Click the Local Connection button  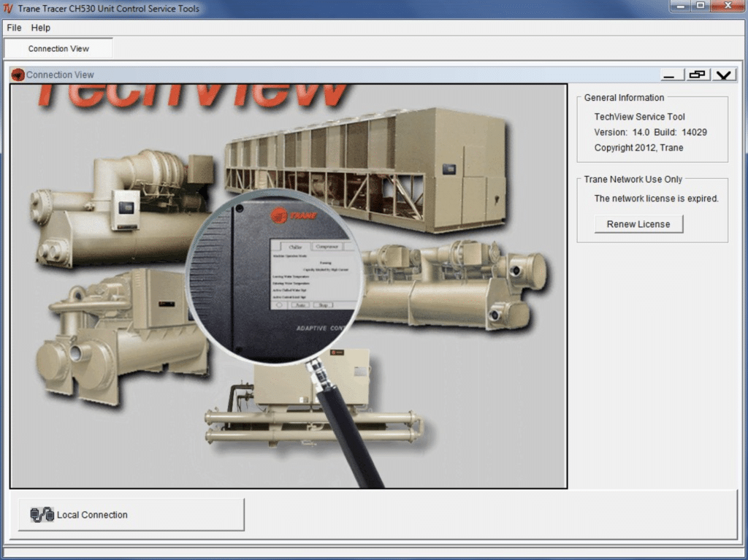[131, 515]
